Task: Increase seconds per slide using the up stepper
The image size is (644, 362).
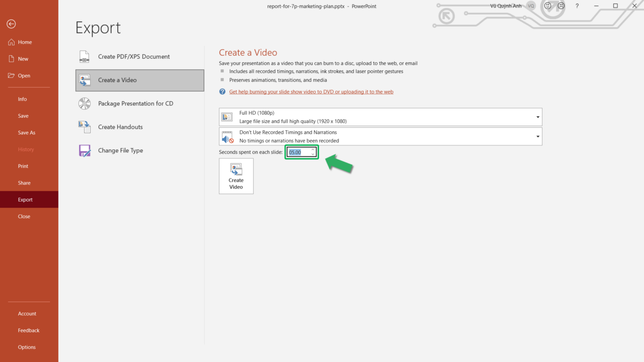Action: [312, 149]
